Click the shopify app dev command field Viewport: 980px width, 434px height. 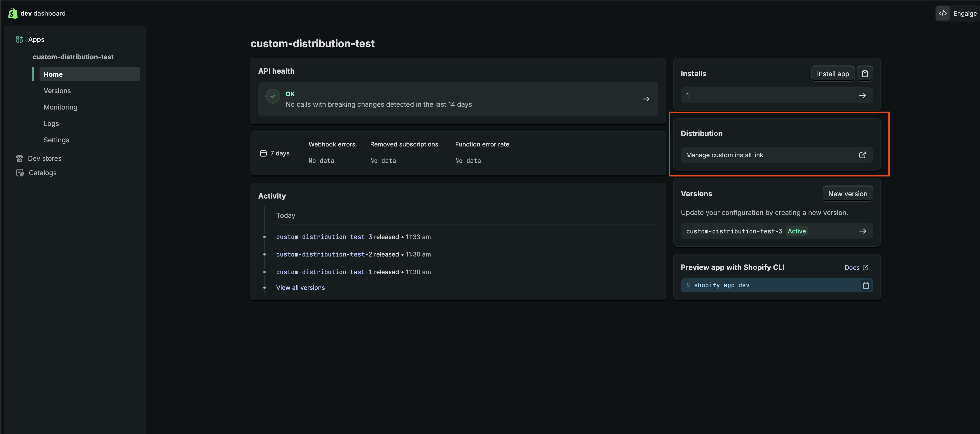coord(776,285)
